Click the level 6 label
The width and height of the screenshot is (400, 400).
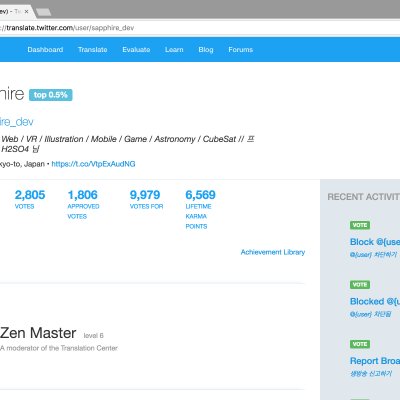pos(93,336)
